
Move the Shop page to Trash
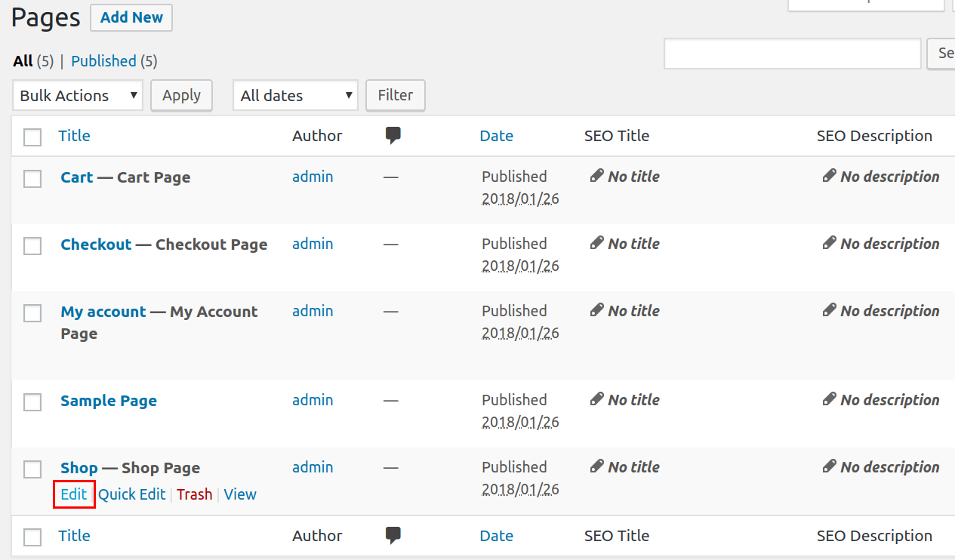[195, 494]
